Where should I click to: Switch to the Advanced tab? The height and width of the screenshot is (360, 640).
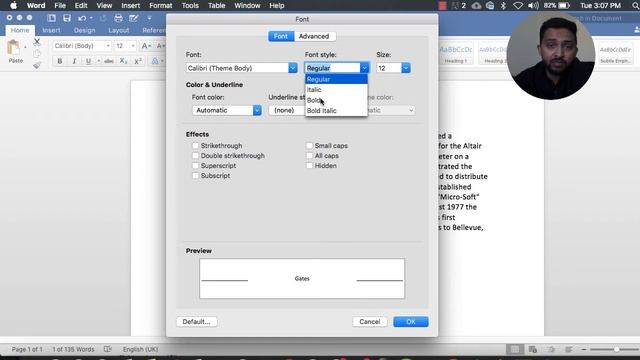[314, 36]
